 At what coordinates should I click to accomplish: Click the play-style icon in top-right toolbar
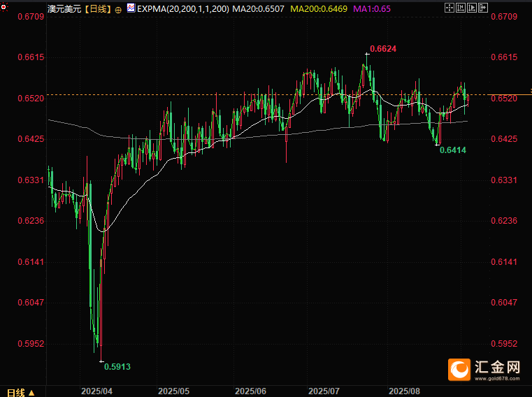point(472,8)
